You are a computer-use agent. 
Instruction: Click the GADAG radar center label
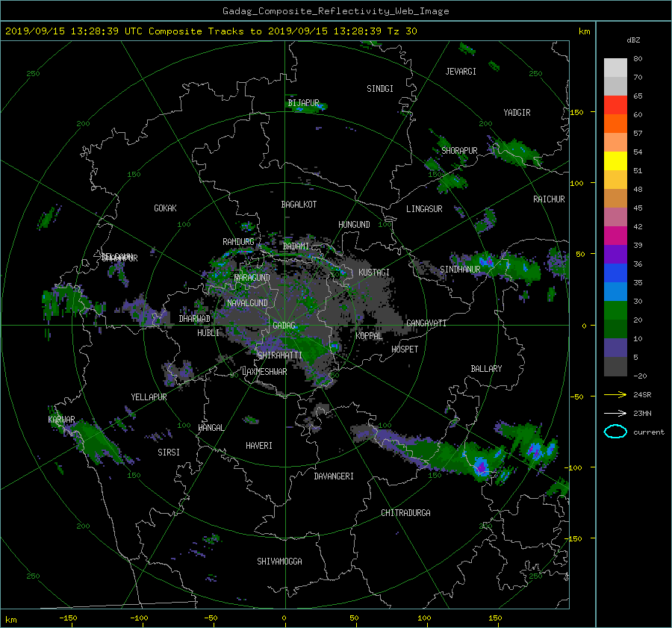pos(284,326)
